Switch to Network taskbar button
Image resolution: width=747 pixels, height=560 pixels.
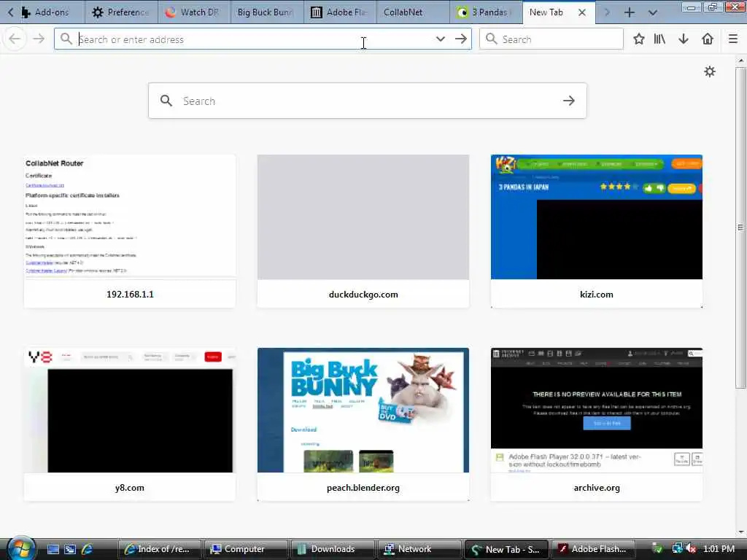click(419, 549)
